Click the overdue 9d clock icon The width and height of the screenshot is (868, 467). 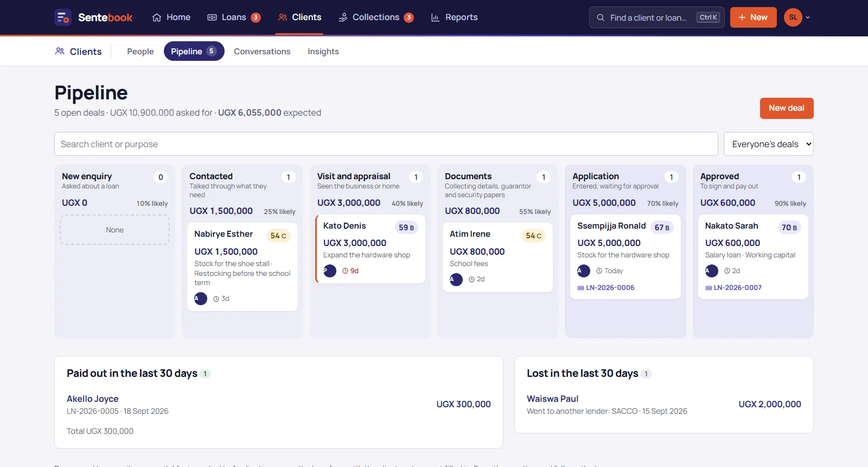345,270
